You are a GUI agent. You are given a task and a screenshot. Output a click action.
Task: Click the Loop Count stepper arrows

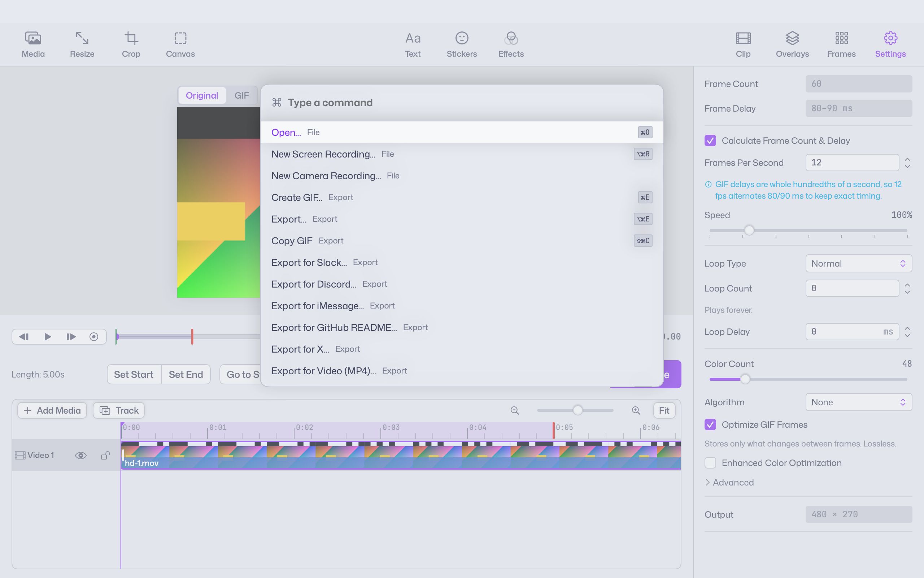point(908,288)
